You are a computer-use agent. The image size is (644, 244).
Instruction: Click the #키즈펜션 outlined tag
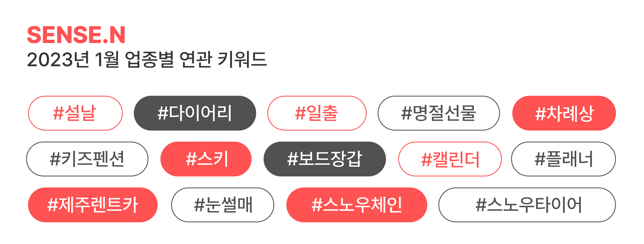pyautogui.click(x=87, y=159)
